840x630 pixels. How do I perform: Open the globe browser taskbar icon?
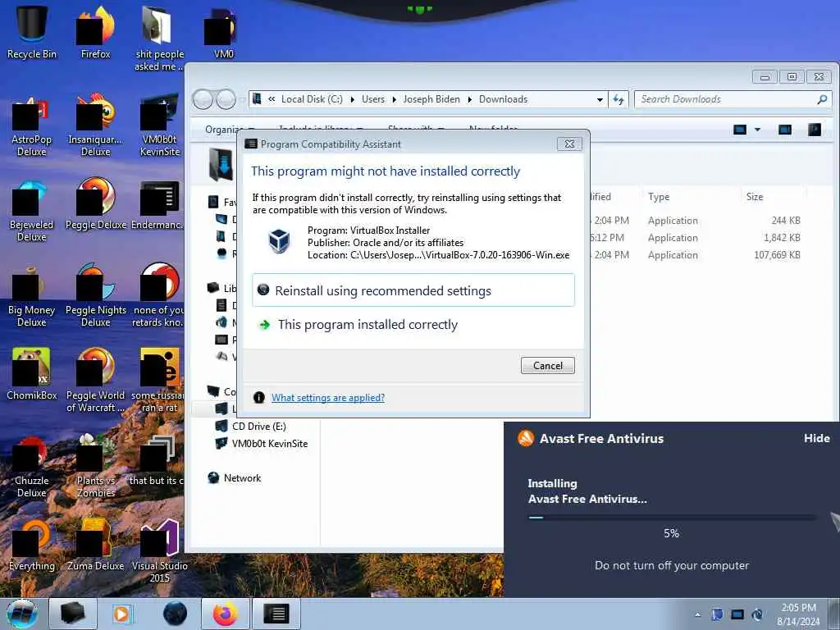[175, 614]
